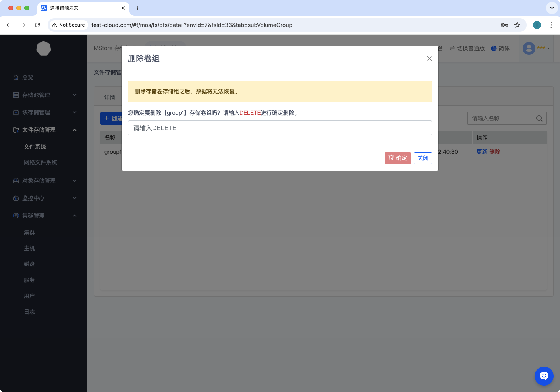Click the red 确定 confirm delete button
This screenshot has width=560, height=392.
coord(398,158)
